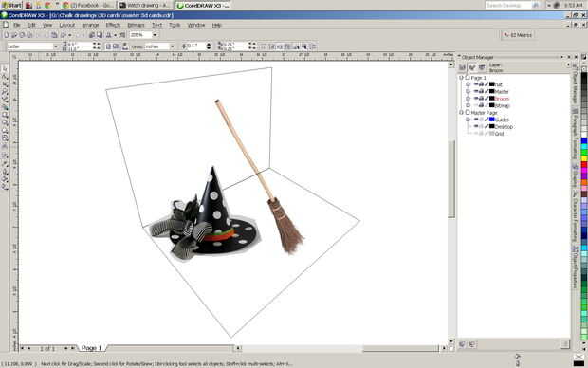Image resolution: width=588 pixels, height=368 pixels.
Task: Click the portrait orientation icon
Action: point(108,46)
